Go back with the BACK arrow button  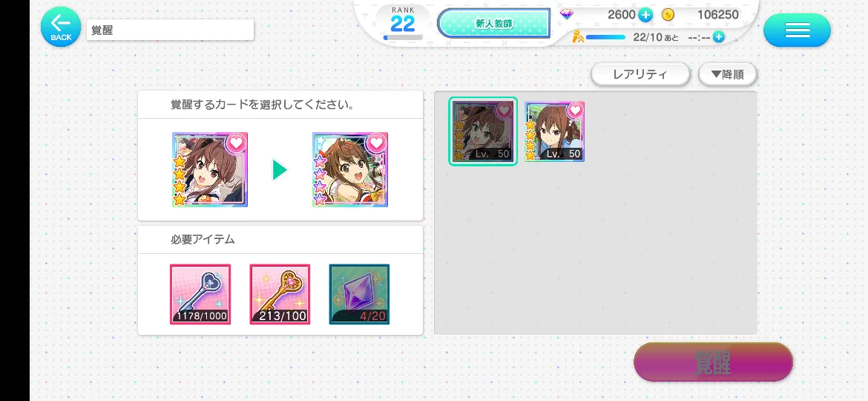(61, 27)
